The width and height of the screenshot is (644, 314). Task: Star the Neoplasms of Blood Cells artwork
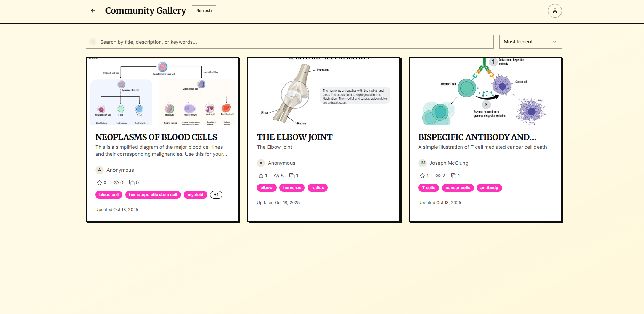pos(99,182)
